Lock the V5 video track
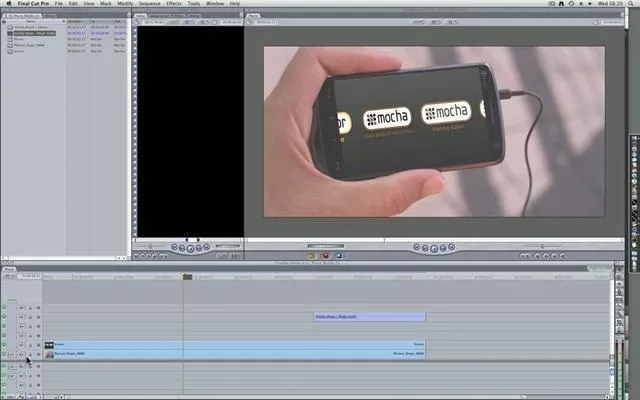 (30, 317)
